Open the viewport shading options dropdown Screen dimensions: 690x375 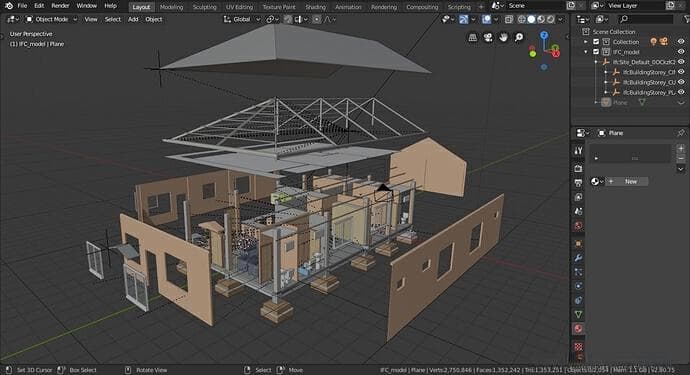560,19
